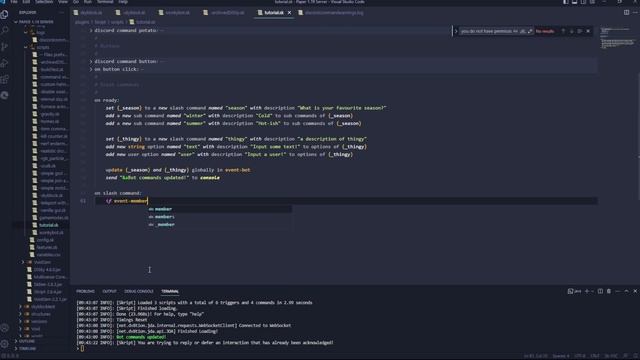
Task: Open the Help menu
Action: coord(123,2)
